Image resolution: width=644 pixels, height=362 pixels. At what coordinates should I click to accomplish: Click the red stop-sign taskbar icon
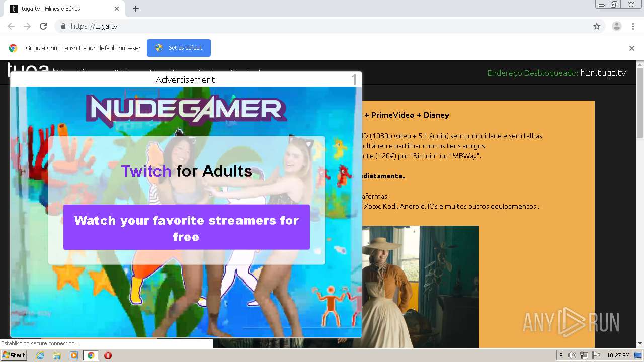click(108, 355)
